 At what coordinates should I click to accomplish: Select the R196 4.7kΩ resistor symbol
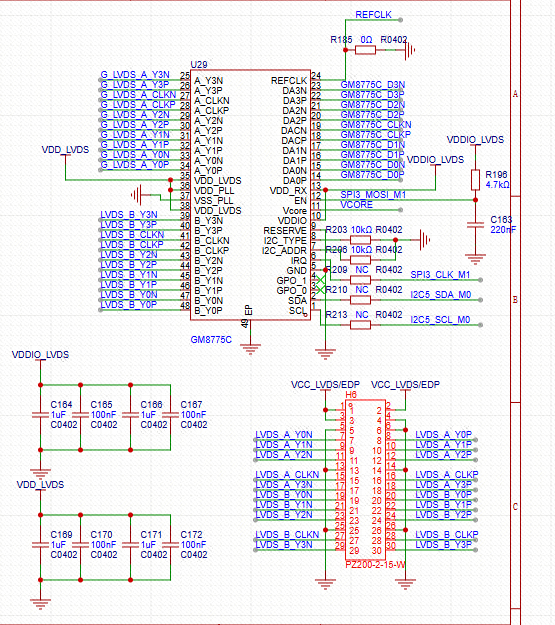click(x=475, y=180)
